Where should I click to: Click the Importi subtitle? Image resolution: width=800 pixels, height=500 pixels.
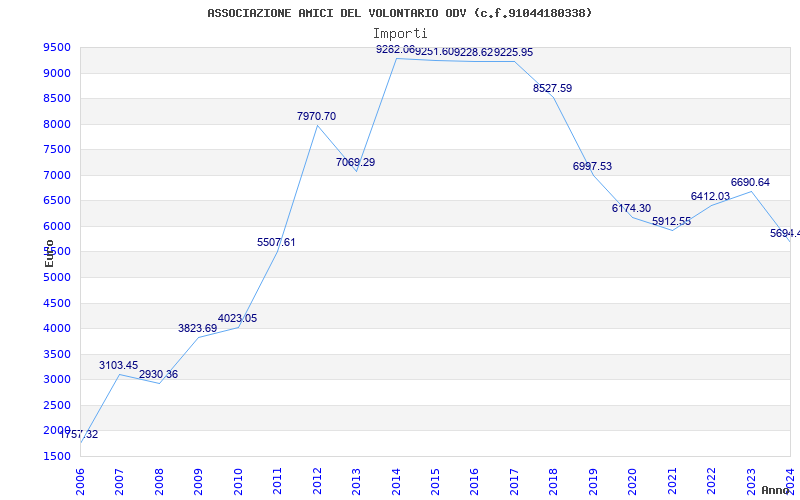tap(399, 34)
